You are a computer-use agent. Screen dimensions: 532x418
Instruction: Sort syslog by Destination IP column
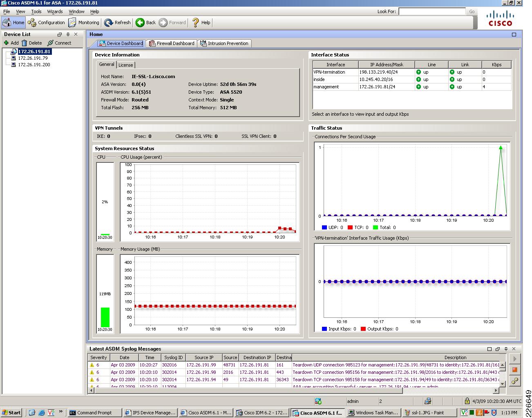click(257, 357)
